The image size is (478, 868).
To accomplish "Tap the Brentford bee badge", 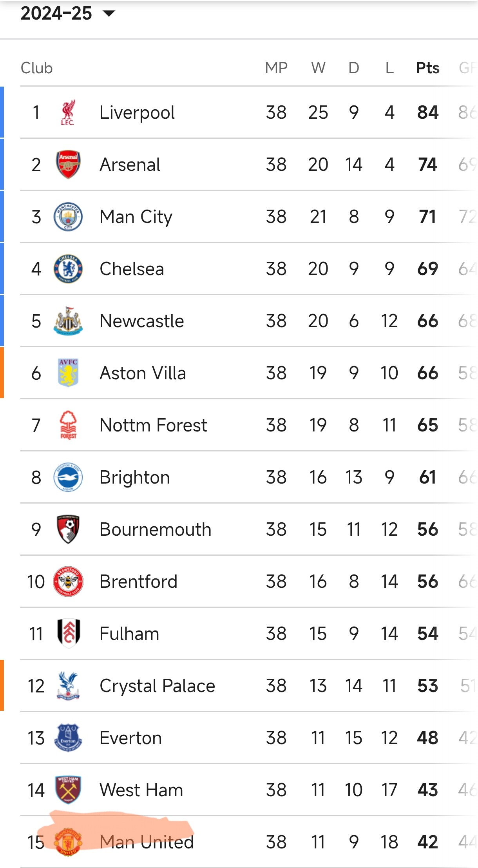I will [x=68, y=582].
